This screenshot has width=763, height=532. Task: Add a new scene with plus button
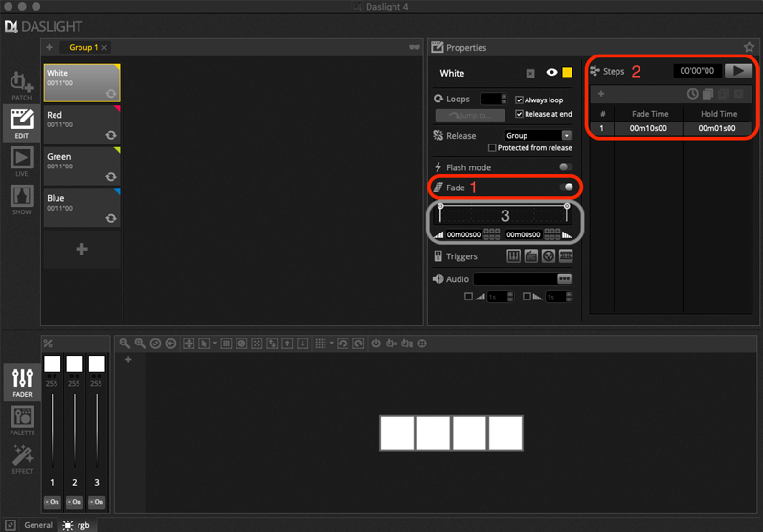(81, 249)
